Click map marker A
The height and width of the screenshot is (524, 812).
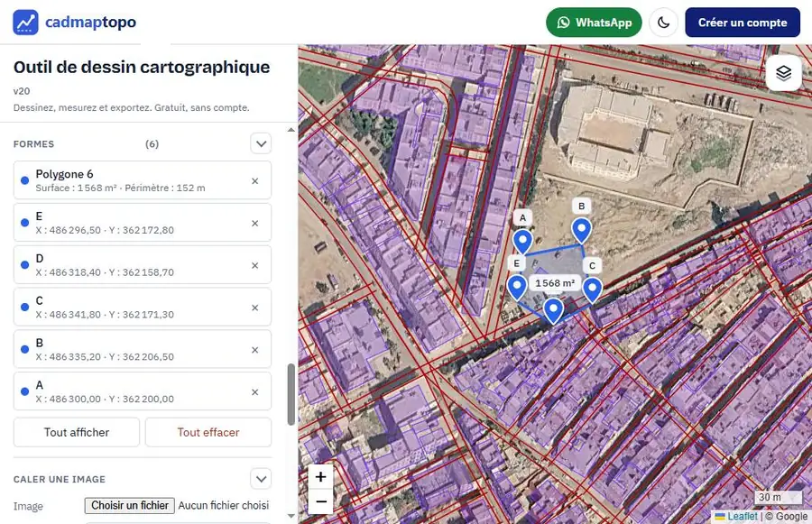click(x=522, y=242)
